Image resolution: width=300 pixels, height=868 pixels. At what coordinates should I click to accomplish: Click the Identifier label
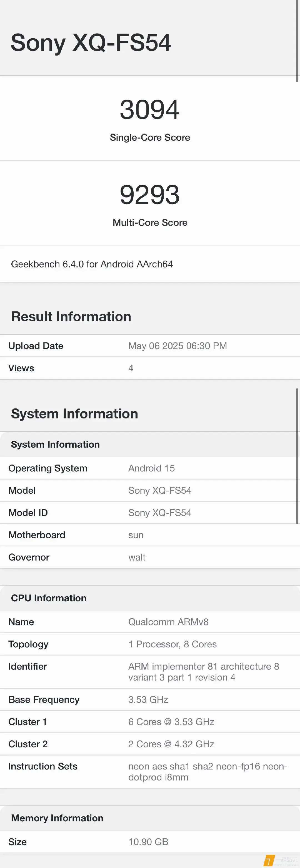28,667
